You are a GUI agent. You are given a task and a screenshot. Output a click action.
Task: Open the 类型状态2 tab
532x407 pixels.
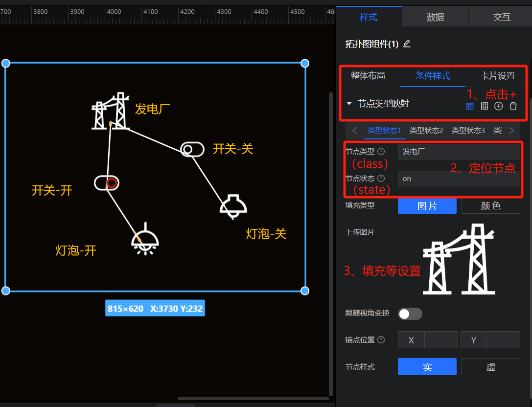pos(426,131)
